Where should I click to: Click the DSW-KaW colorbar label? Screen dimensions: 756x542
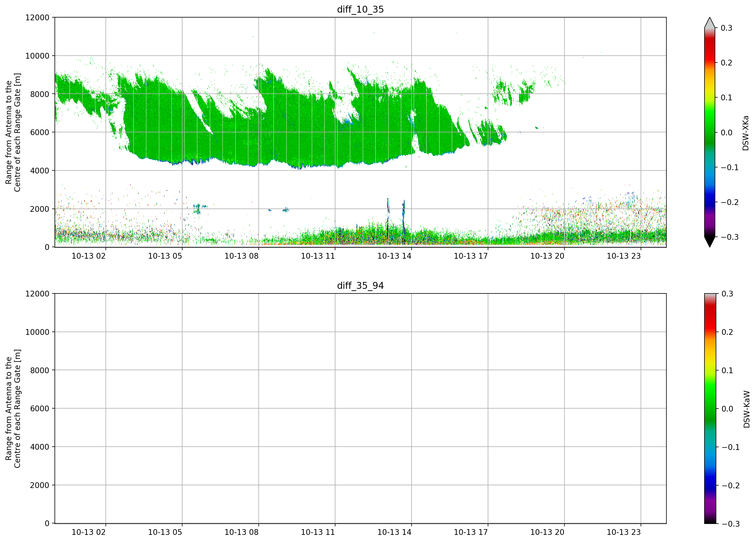(747, 409)
